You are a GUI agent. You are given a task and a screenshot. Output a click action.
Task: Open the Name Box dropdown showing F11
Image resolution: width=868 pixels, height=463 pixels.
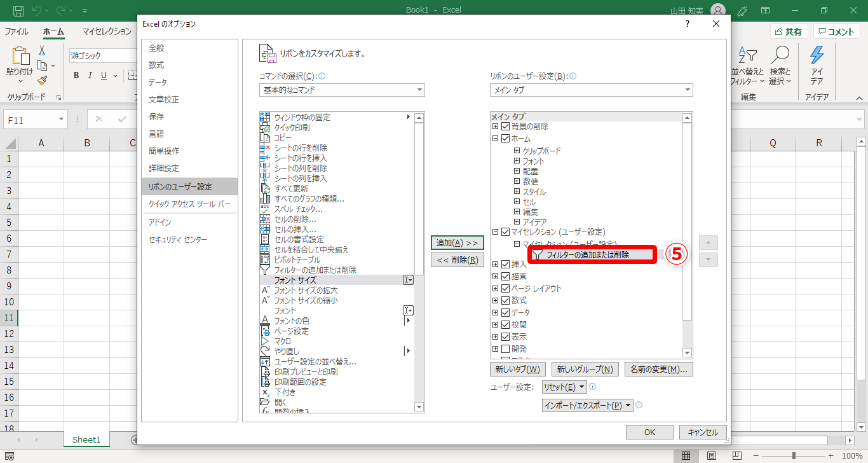click(x=61, y=120)
